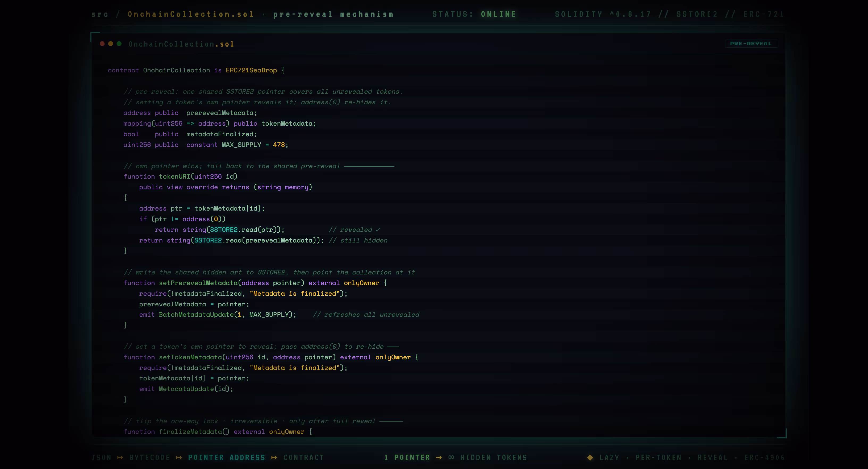The height and width of the screenshot is (469, 868).
Task: Click the setPrerevealMetadata function name
Action: pos(198,283)
